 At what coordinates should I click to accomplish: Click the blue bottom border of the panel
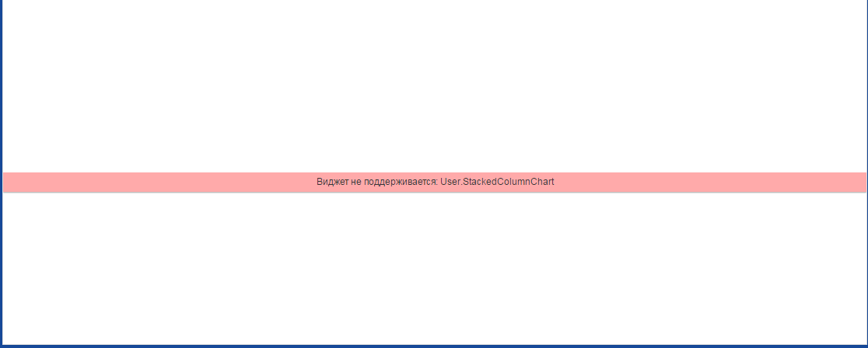click(434, 346)
